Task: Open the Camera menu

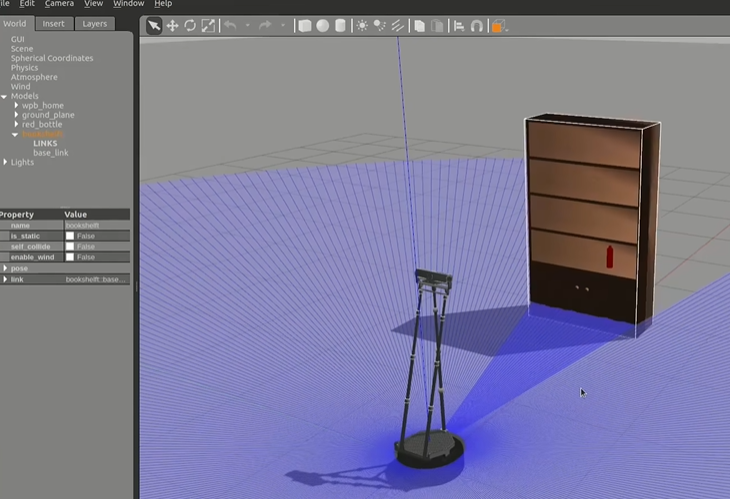Action: [x=59, y=4]
